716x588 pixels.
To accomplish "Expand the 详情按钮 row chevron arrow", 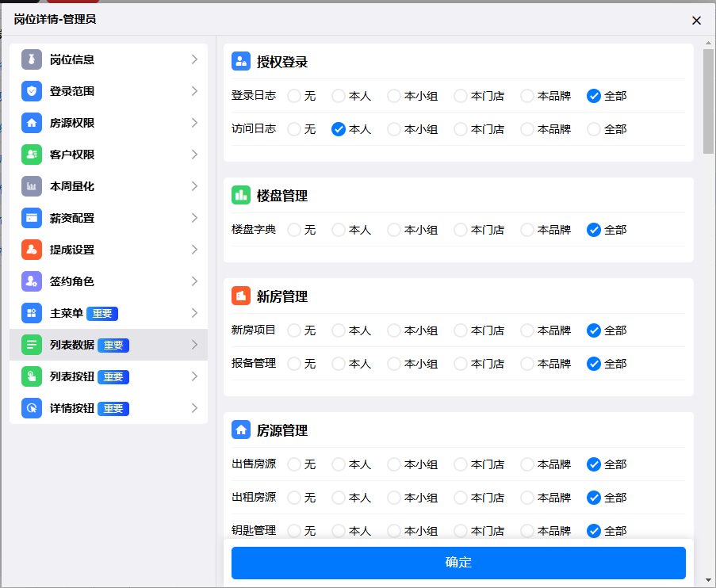I will pos(194,408).
